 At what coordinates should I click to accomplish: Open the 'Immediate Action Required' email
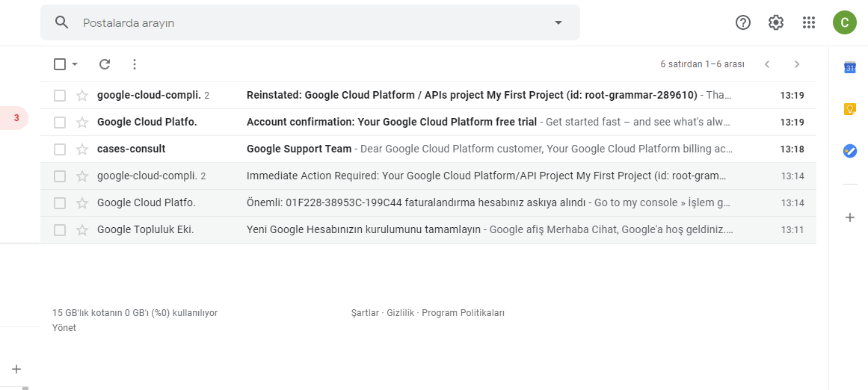tap(428, 176)
